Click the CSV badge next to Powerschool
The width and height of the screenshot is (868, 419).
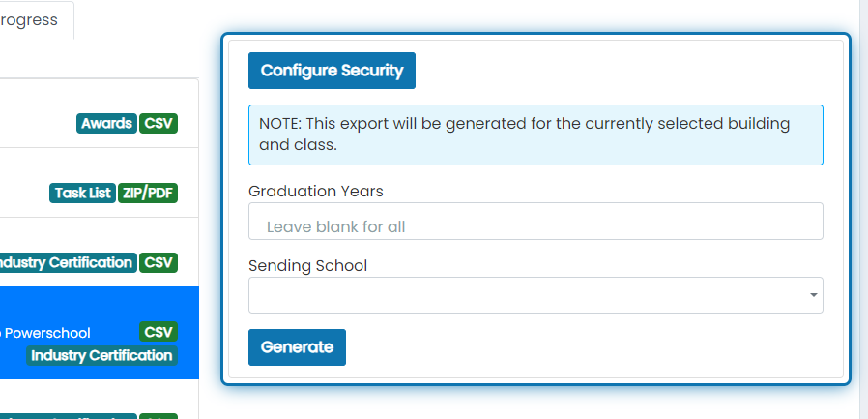(159, 332)
